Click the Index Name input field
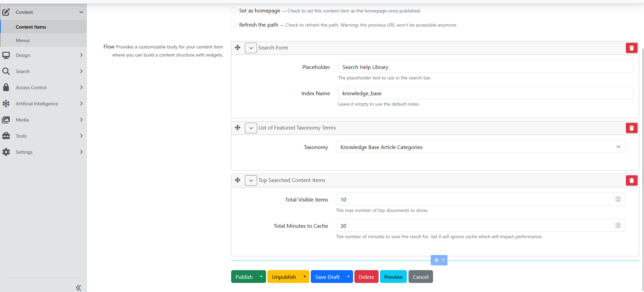 [485, 93]
